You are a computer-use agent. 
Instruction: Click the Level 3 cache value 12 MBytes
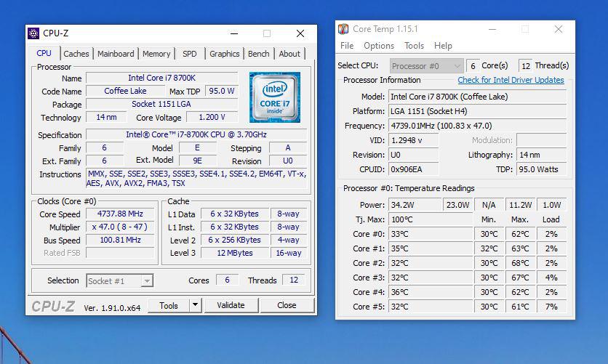[x=235, y=253]
